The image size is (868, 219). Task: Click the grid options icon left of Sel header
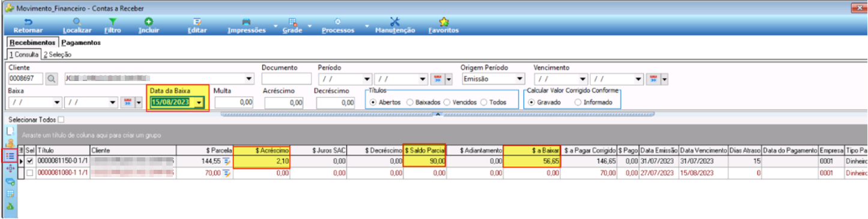pos(22,150)
